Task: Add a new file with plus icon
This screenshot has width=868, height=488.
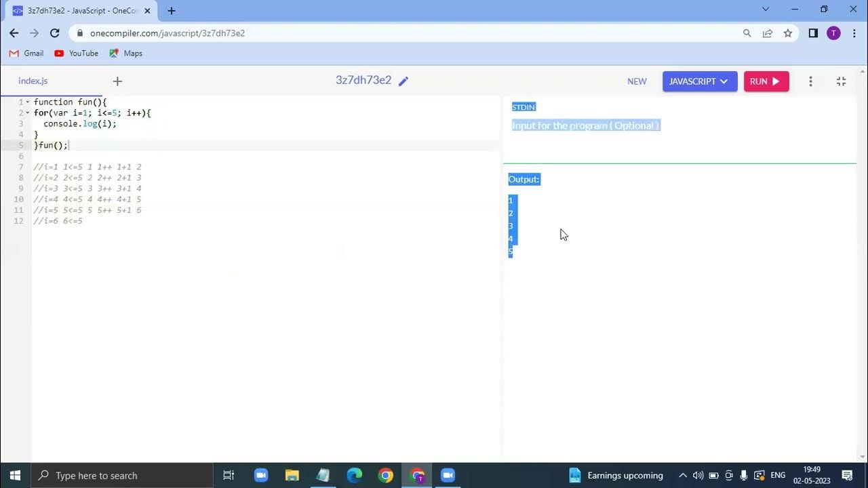Action: pos(117,81)
